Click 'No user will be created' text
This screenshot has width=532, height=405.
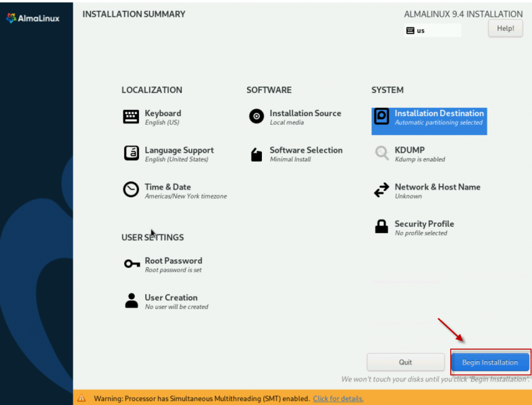[x=176, y=307]
